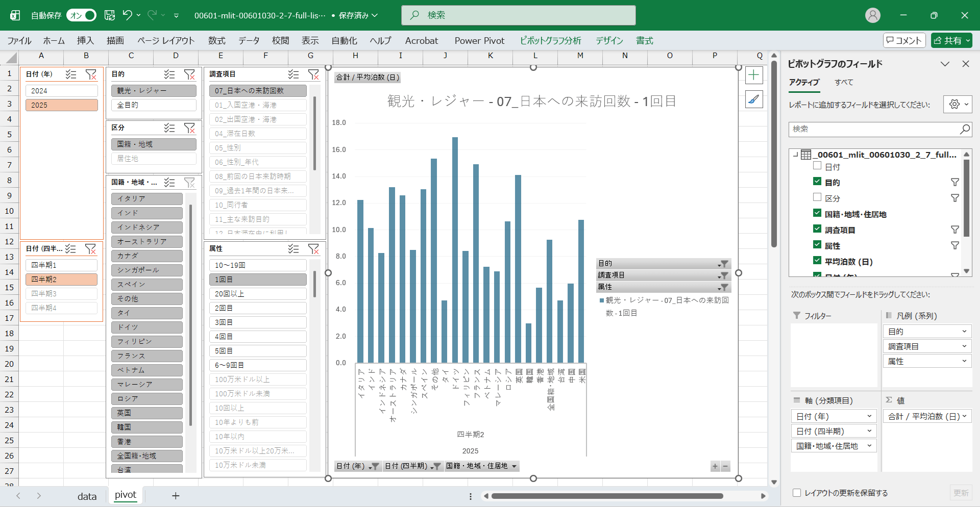Check the 日付 field checkbox
Screen dimensions: 980x507
817,166
